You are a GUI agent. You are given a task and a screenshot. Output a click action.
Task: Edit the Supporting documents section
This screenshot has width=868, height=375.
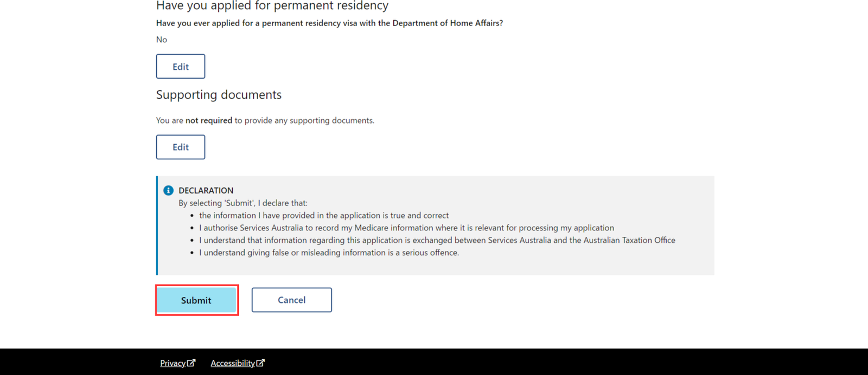pyautogui.click(x=181, y=147)
